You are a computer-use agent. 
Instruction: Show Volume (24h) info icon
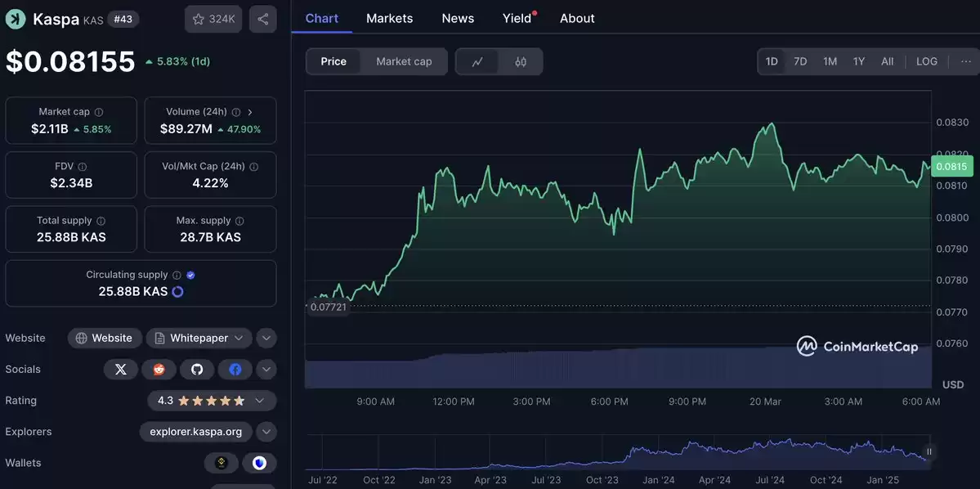236,112
